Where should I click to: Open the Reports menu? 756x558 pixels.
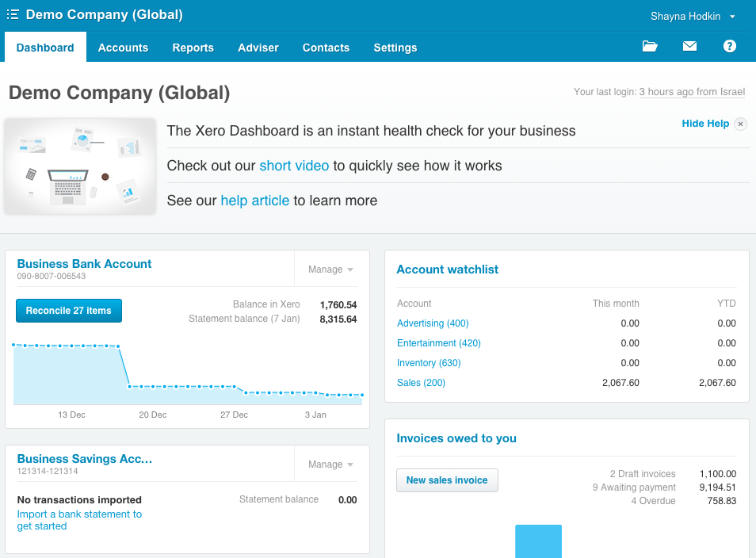(193, 48)
